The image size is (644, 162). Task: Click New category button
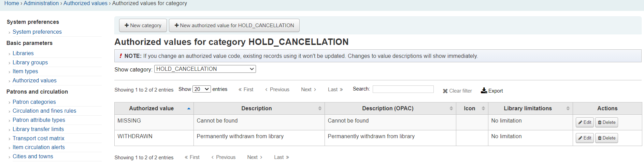143,26
